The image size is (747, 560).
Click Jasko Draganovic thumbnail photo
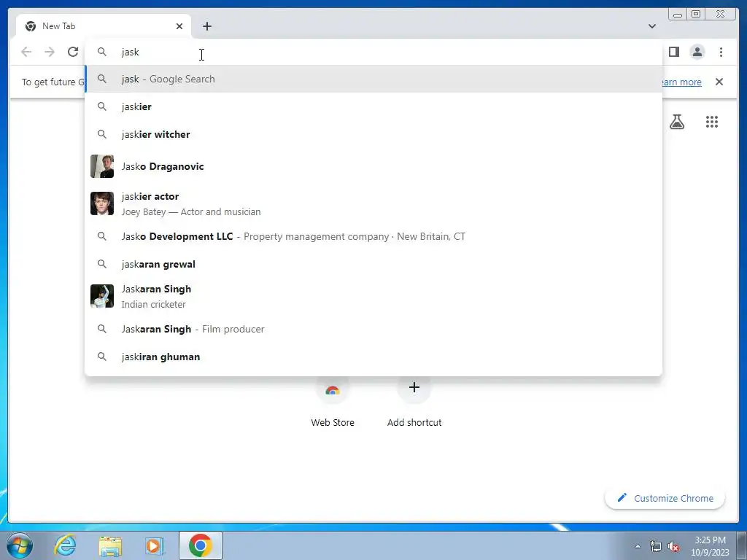102,166
